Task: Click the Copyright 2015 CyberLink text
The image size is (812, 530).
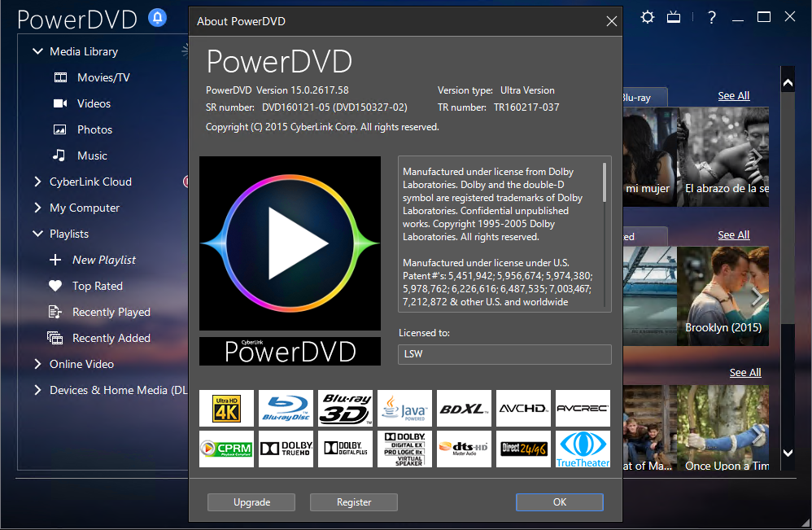Action: (x=322, y=127)
